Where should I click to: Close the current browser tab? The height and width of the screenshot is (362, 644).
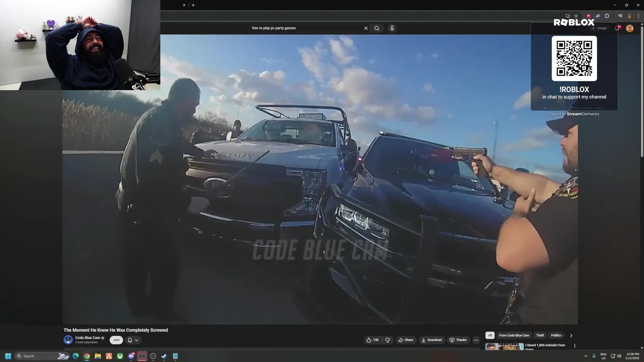pos(184,5)
